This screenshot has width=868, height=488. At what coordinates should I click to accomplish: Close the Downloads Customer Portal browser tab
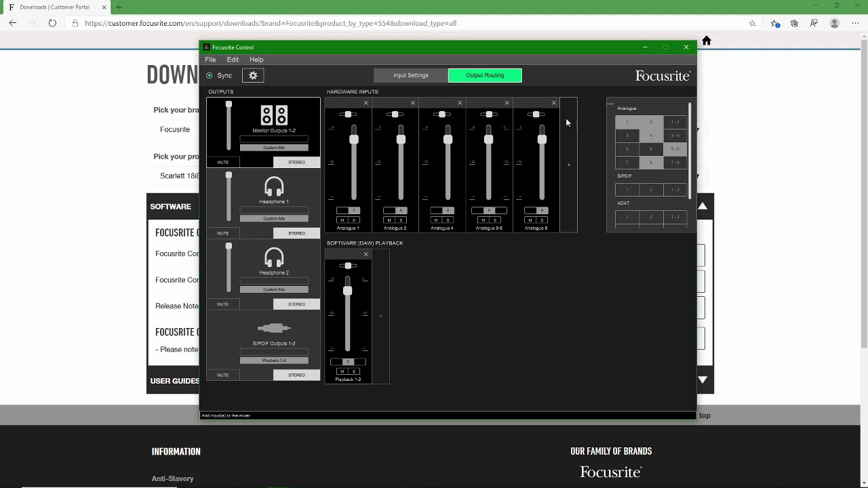coord(104,7)
